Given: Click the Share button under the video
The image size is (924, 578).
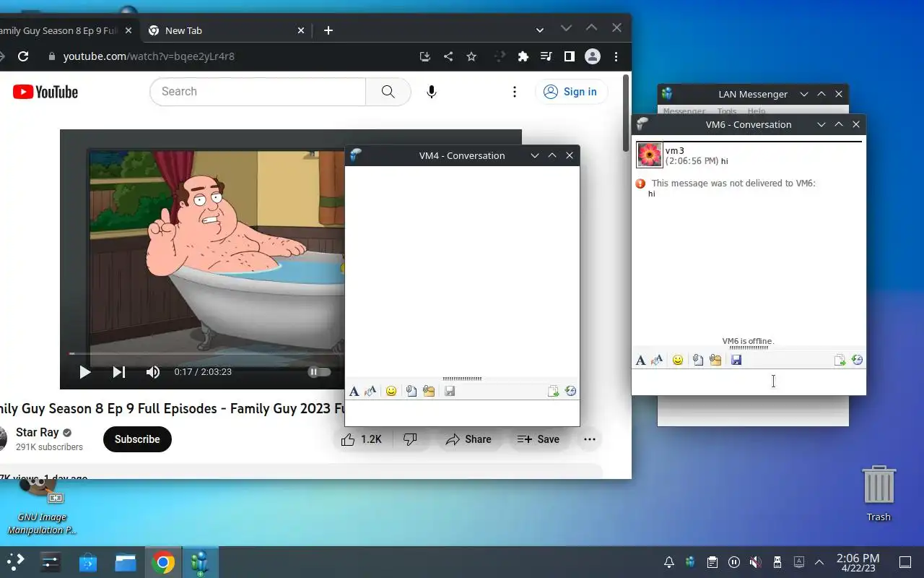Looking at the screenshot, I should tap(468, 439).
